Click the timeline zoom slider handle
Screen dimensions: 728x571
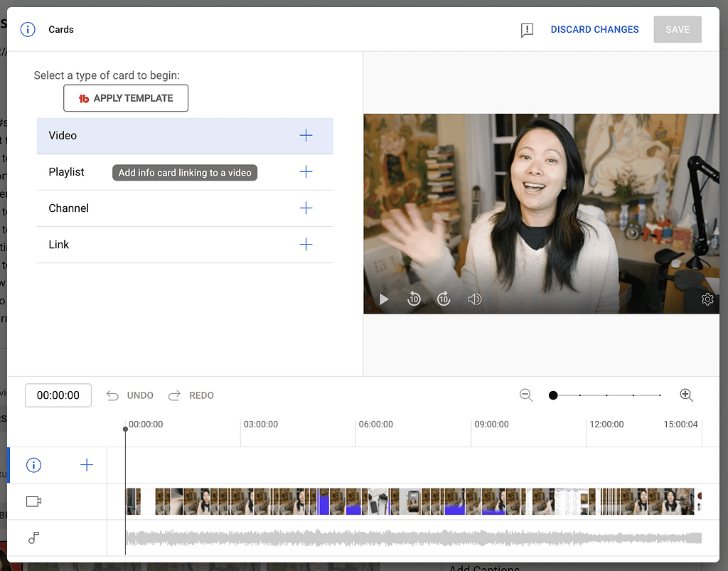[x=553, y=395]
